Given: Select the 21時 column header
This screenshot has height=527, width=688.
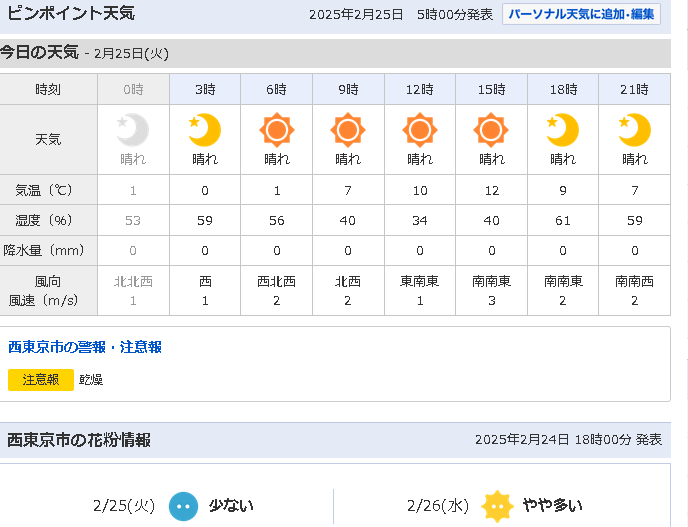Looking at the screenshot, I should click(x=634, y=90).
